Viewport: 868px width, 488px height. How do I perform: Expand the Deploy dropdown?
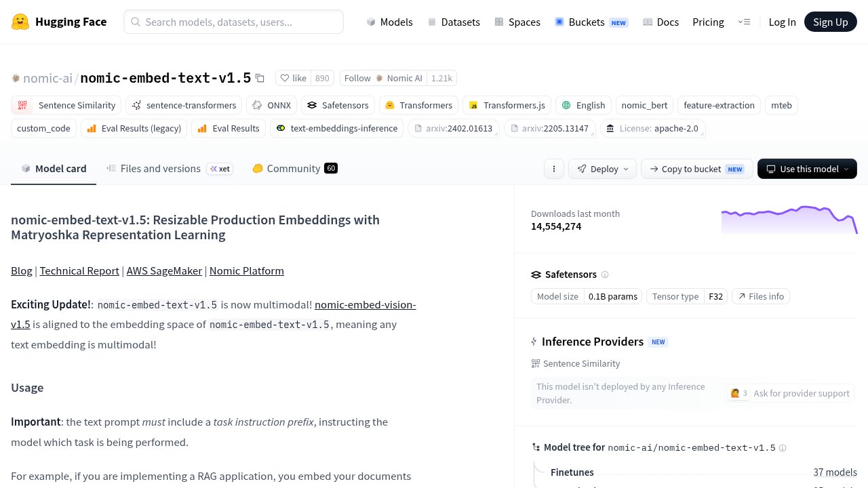click(x=603, y=169)
